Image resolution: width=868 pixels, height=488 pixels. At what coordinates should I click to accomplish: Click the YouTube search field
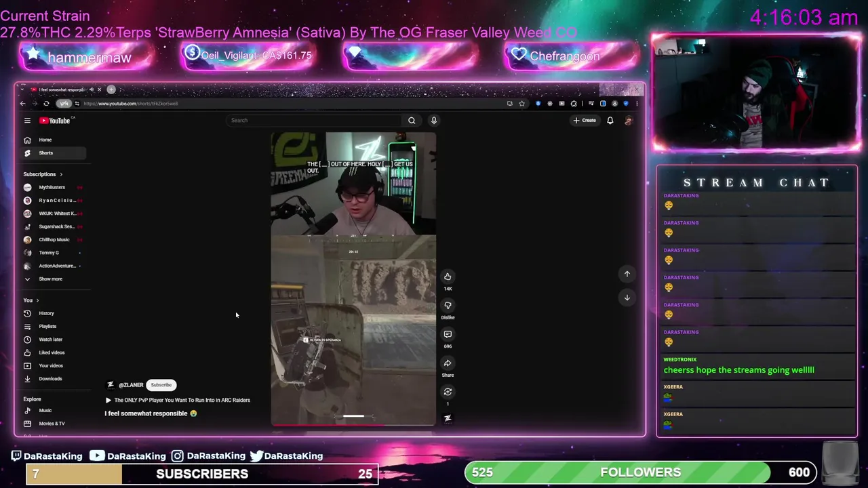[314, 121]
